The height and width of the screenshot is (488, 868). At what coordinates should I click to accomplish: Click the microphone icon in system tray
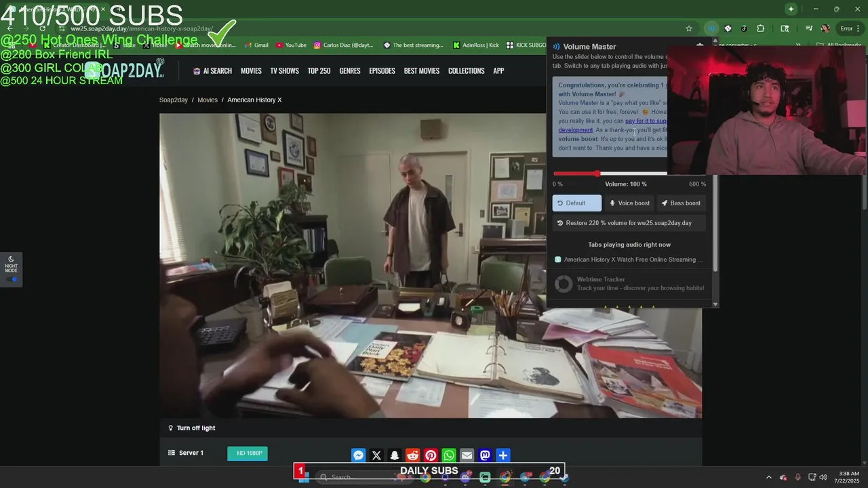point(797,477)
